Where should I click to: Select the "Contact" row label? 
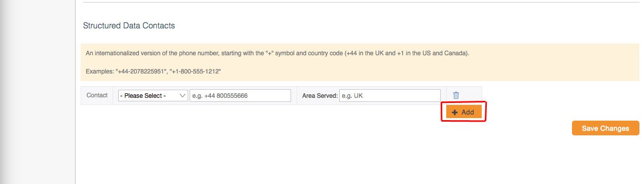click(97, 95)
